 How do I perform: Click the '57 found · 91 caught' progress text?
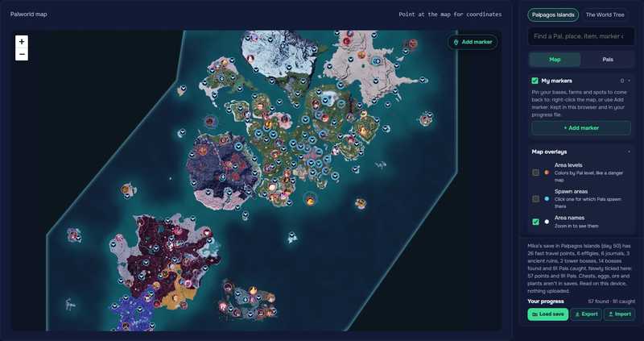pyautogui.click(x=611, y=301)
